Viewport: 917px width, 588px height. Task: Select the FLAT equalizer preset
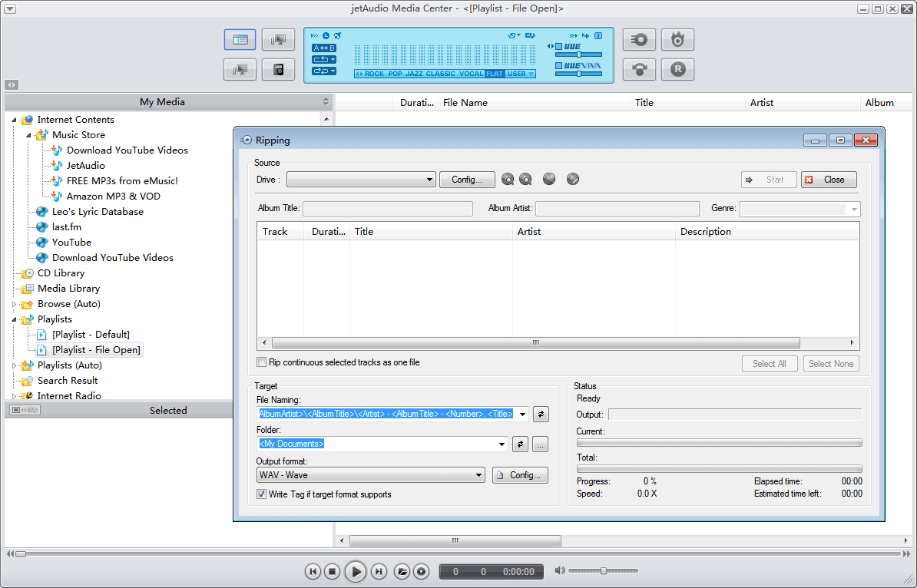495,74
